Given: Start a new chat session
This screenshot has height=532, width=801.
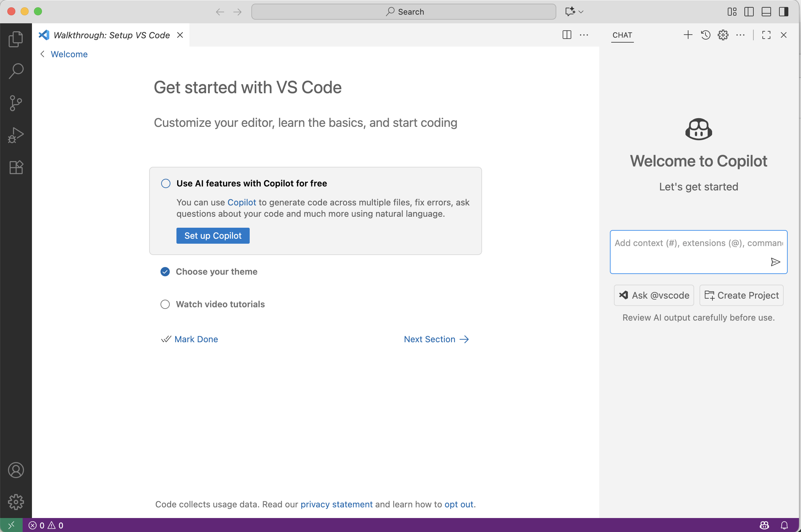Looking at the screenshot, I should coord(688,35).
